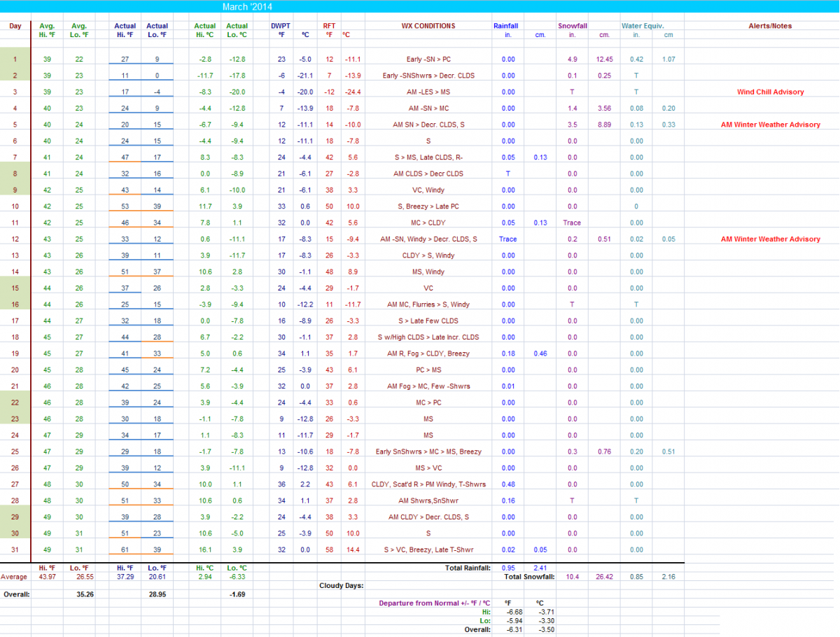This screenshot has width=840, height=637.
Task: Click the 'MC > PC' conditions cell
Action: click(x=428, y=402)
